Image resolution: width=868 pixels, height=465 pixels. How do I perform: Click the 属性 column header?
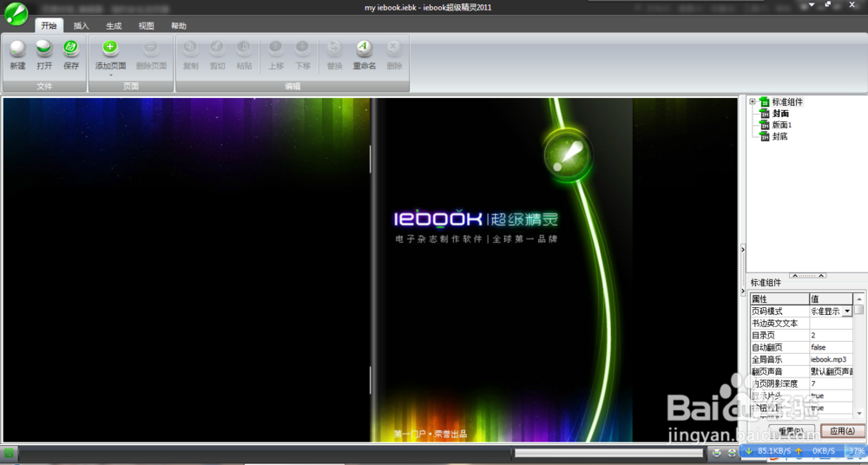tap(779, 299)
